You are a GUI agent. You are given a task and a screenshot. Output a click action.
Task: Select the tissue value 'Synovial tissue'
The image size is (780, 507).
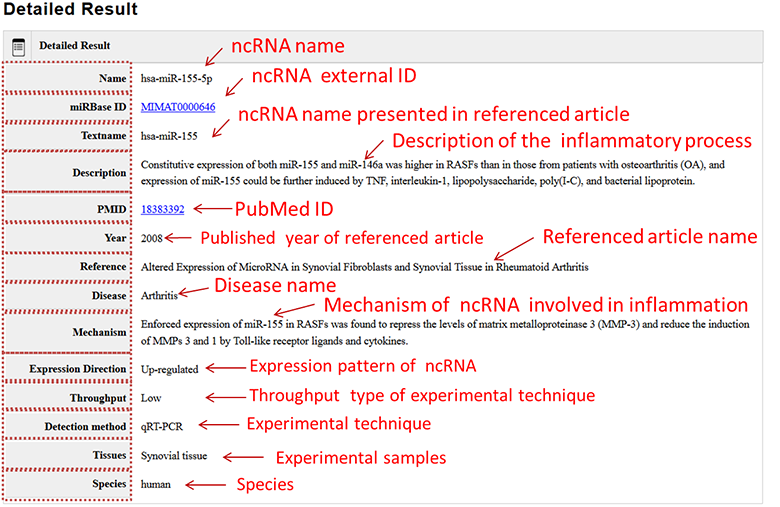click(x=174, y=456)
